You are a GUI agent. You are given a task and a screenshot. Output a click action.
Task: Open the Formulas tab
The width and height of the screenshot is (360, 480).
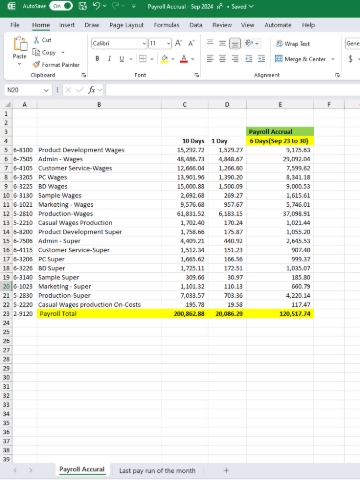tap(166, 25)
